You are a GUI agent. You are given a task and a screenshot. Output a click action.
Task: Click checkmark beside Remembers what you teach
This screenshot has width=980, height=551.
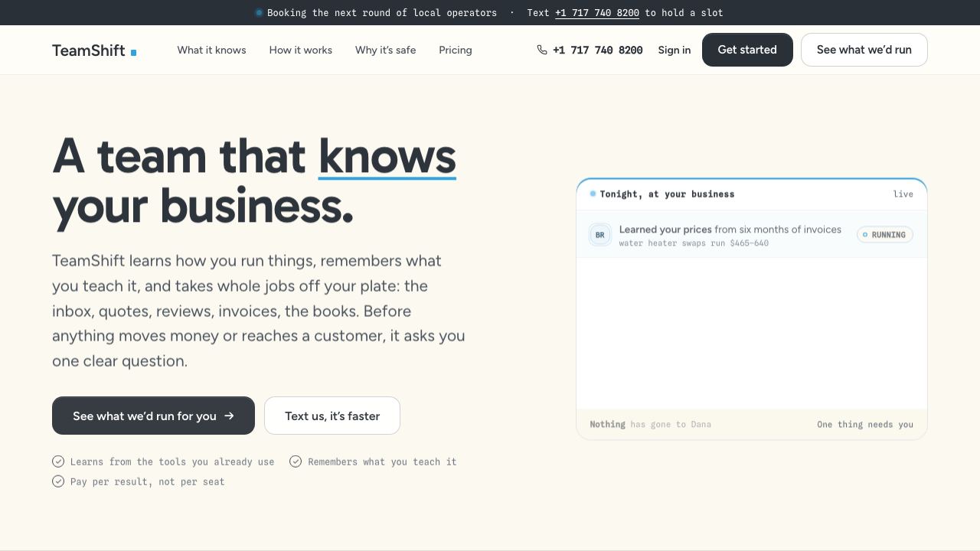(x=296, y=461)
